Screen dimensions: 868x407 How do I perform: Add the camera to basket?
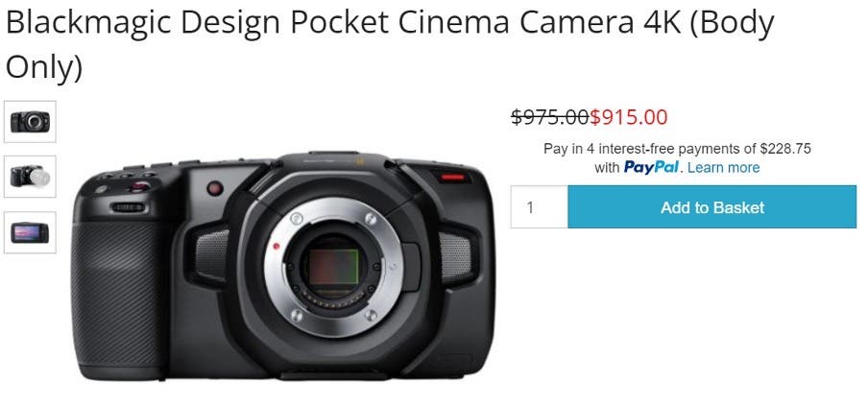pyautogui.click(x=711, y=207)
